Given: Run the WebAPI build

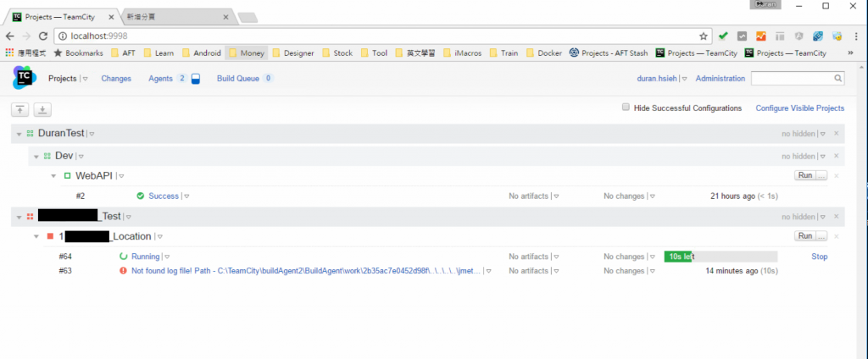Looking at the screenshot, I should [x=805, y=175].
